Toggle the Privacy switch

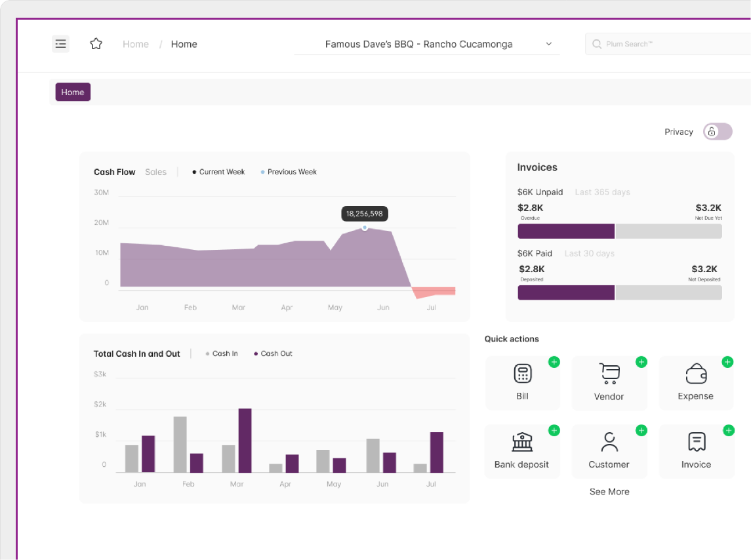coord(717,132)
